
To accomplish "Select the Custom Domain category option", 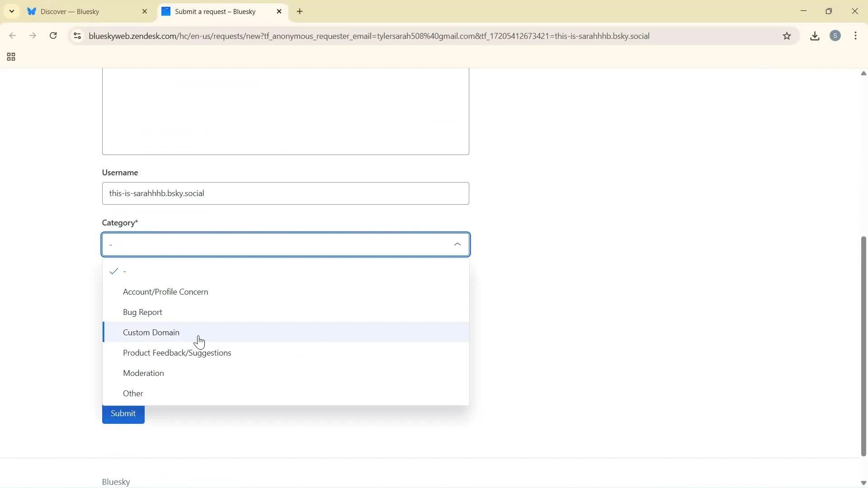I will pos(151,332).
